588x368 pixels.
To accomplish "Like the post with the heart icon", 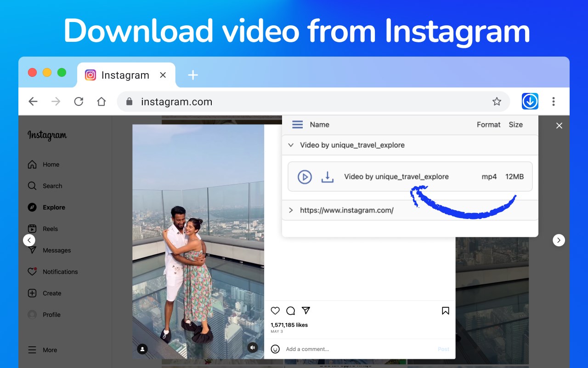I will pyautogui.click(x=275, y=310).
